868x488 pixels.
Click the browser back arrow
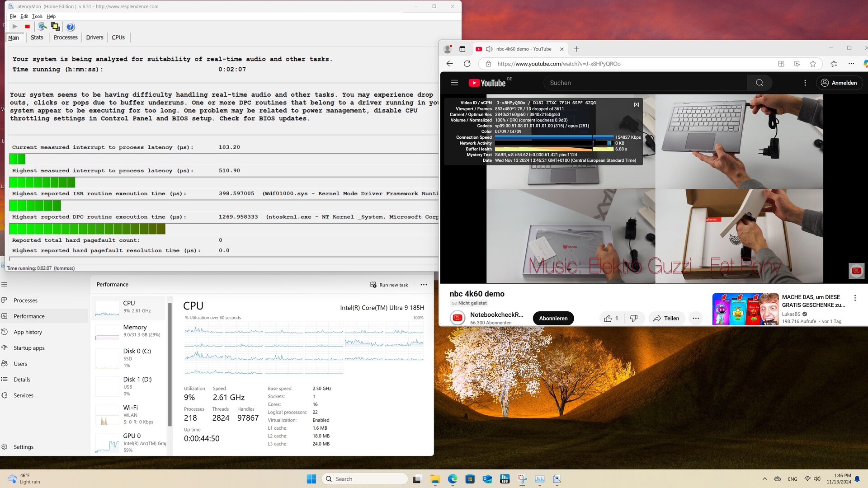click(x=449, y=64)
